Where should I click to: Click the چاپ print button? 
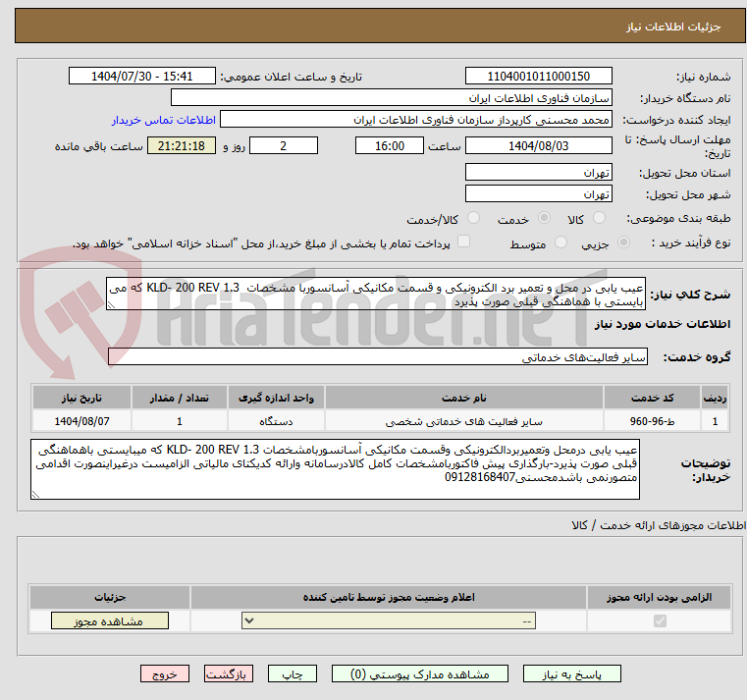point(293,673)
